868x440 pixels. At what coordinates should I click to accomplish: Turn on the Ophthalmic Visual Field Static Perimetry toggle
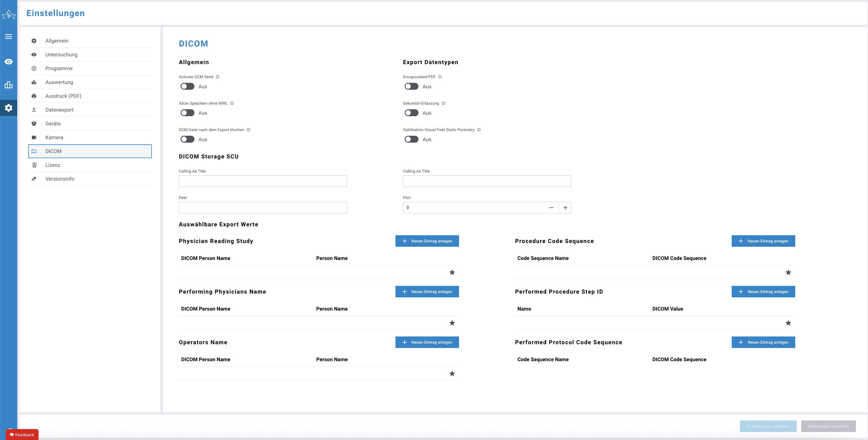[x=412, y=139]
